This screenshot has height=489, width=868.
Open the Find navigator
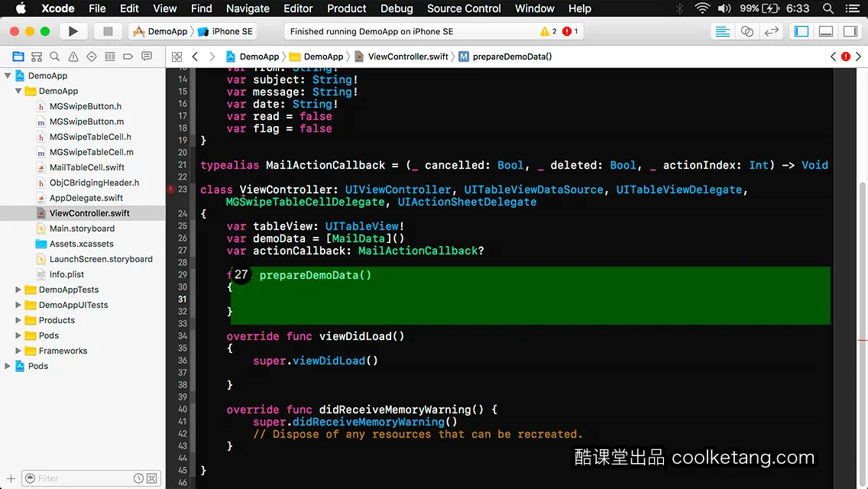coord(55,57)
